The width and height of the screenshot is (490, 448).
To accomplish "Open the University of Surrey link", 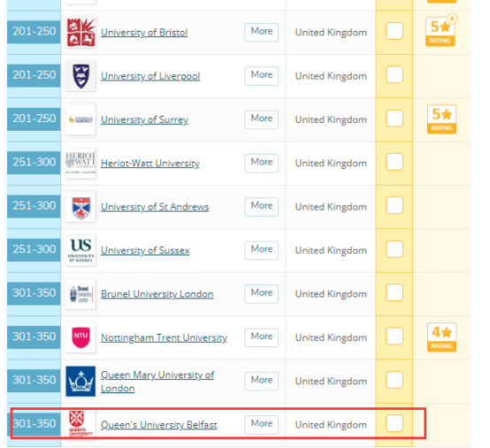I will [x=144, y=119].
